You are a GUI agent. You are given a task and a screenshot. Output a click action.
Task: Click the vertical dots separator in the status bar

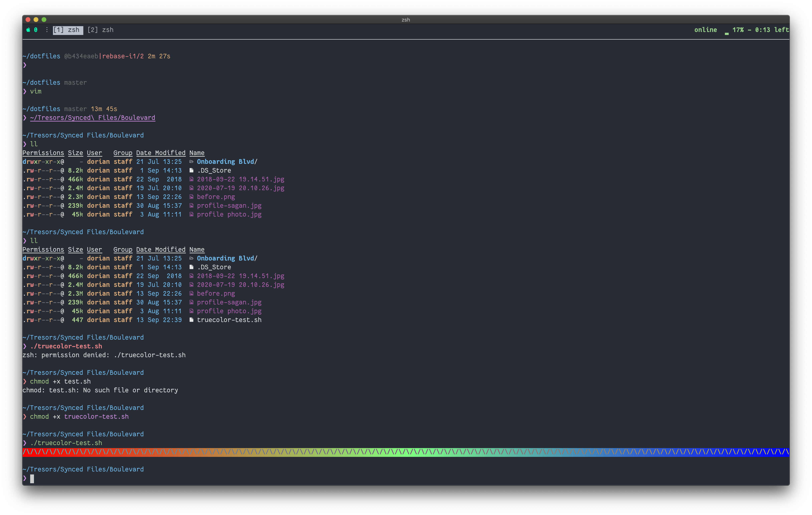(47, 30)
